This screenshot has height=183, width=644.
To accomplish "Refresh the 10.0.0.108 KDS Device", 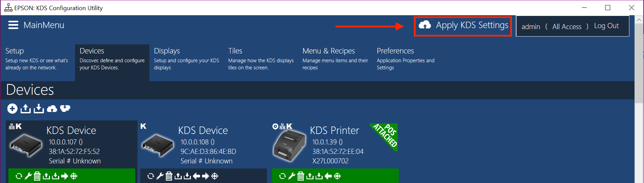I will [151, 176].
